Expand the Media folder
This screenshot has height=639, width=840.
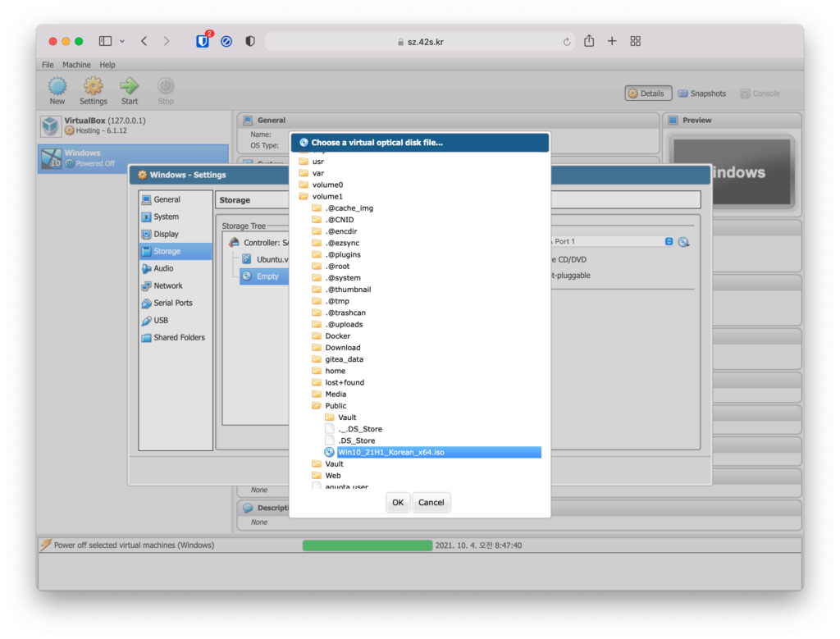tap(317, 395)
